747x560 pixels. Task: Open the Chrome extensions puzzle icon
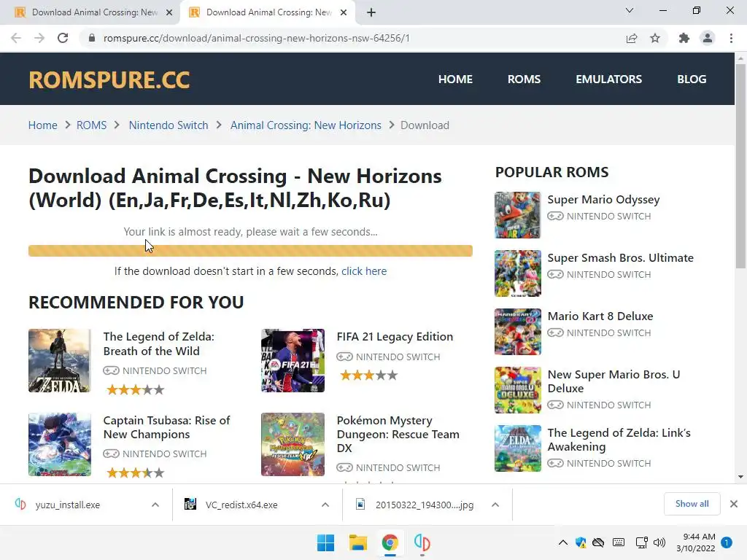684,38
